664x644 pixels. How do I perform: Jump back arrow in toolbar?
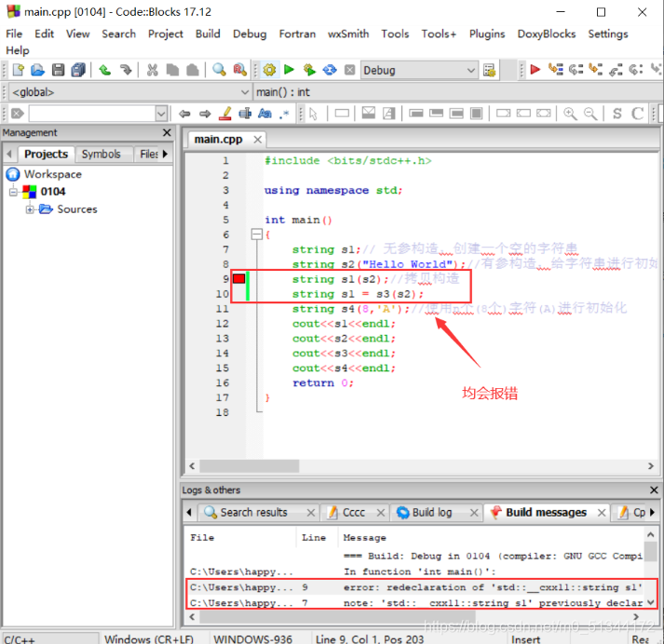pyautogui.click(x=184, y=114)
